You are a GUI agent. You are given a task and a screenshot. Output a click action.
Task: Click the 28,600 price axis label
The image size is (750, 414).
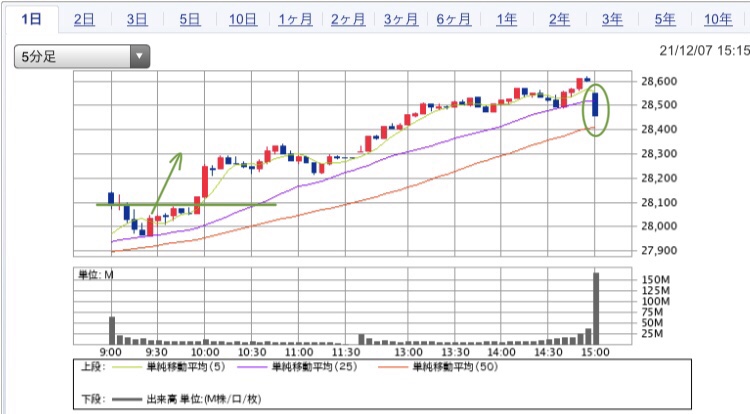659,81
